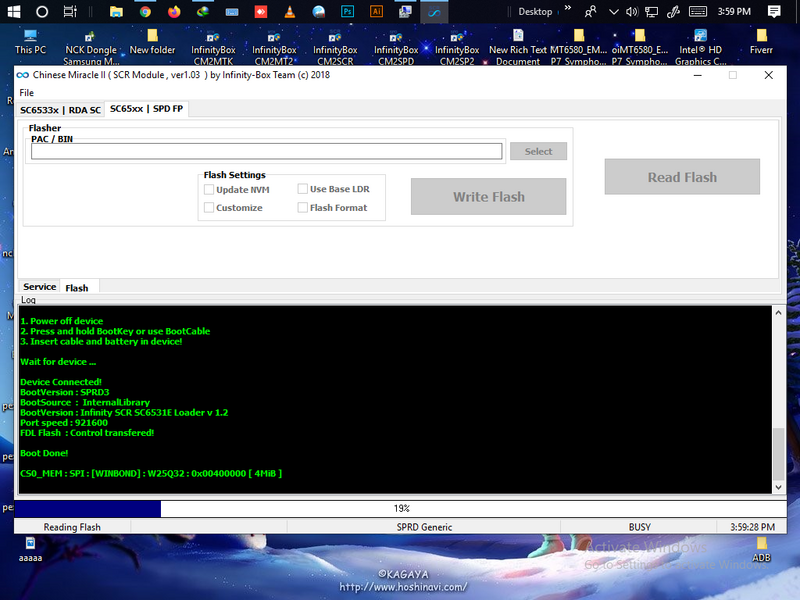The height and width of the screenshot is (600, 800).
Task: Click the 'BUSY' status bar entry
Action: (639, 527)
